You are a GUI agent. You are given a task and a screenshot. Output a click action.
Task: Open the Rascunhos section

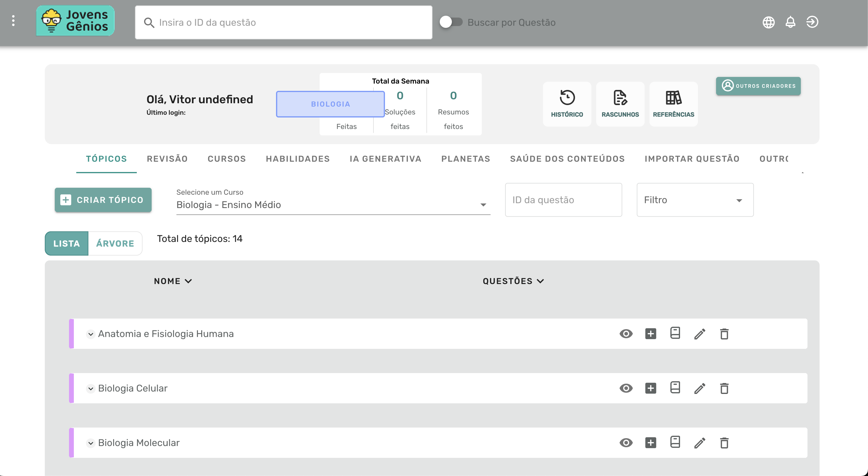pyautogui.click(x=620, y=104)
